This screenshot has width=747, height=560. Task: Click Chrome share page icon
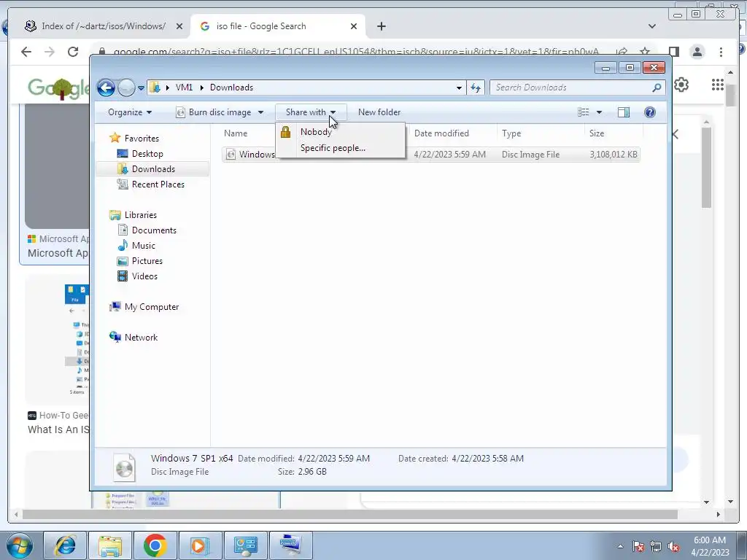coord(622,52)
